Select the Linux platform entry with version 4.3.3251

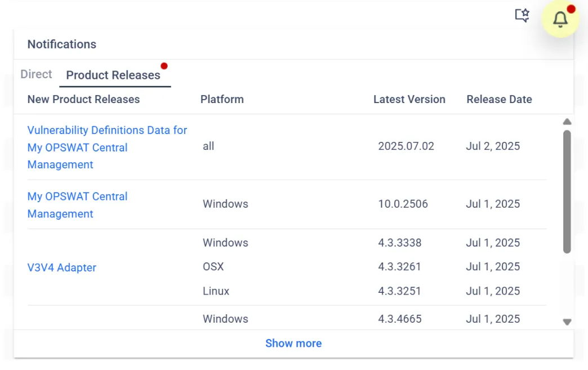click(216, 291)
